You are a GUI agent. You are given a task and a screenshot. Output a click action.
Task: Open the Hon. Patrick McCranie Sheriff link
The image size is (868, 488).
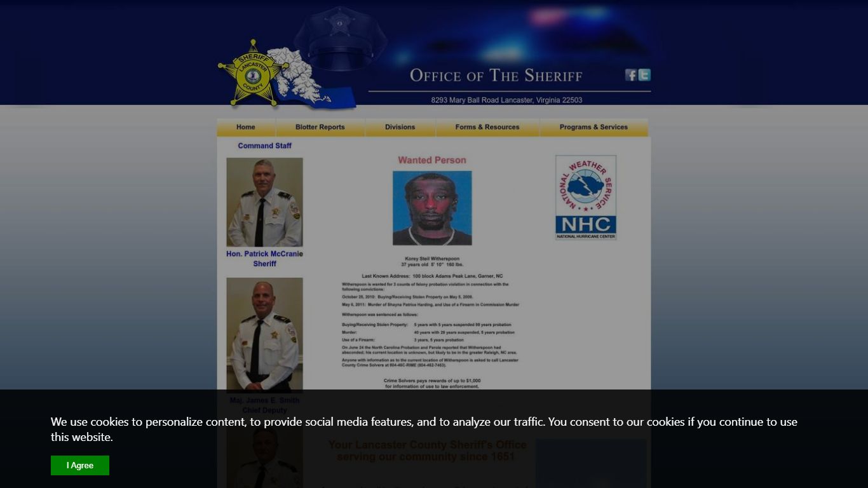(264, 259)
